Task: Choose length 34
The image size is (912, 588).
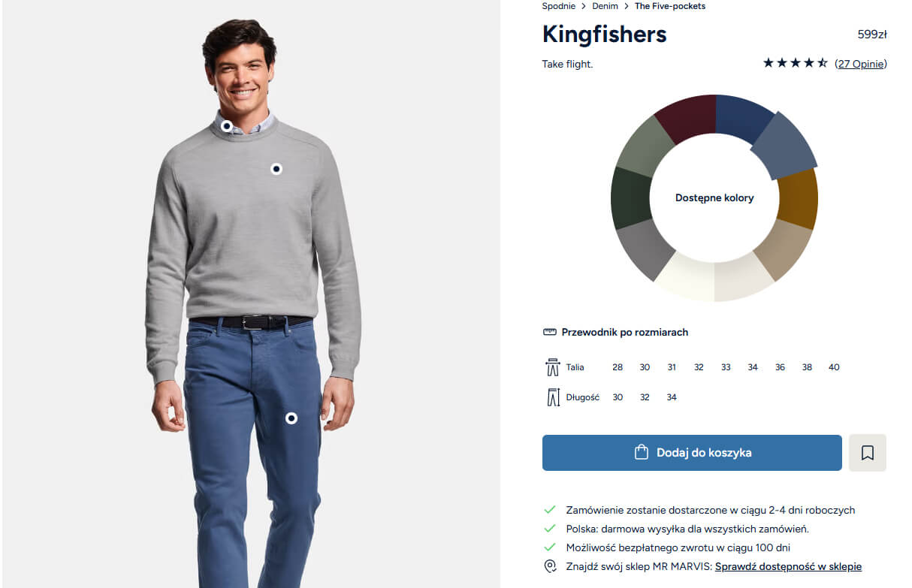Action: pyautogui.click(x=672, y=397)
